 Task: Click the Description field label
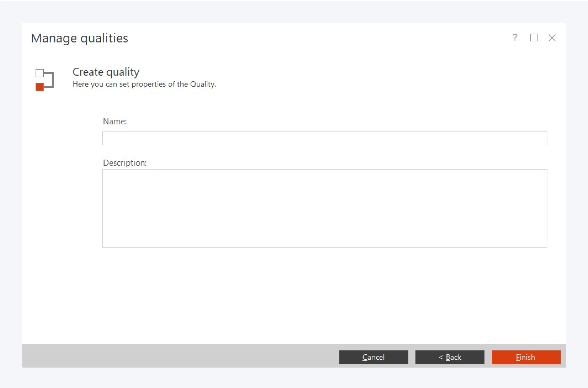pos(125,163)
